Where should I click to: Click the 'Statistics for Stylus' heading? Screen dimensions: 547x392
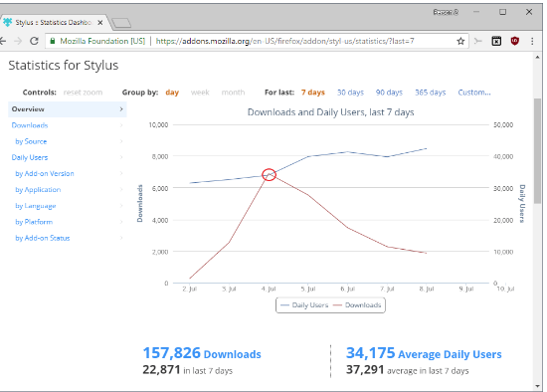pos(63,66)
